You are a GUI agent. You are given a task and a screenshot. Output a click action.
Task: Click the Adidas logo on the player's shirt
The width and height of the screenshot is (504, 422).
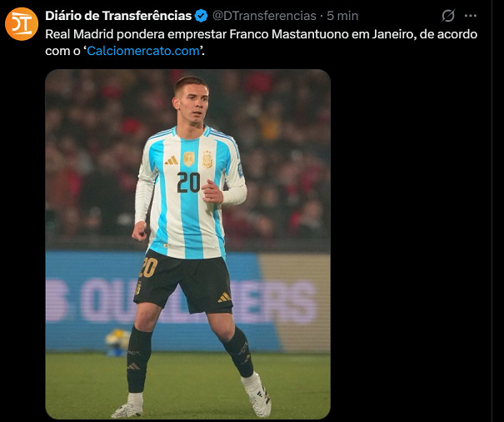[172, 160]
